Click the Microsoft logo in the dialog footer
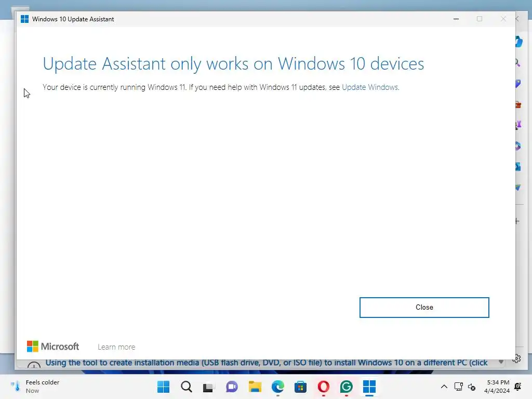This screenshot has width=532, height=399. (53, 347)
